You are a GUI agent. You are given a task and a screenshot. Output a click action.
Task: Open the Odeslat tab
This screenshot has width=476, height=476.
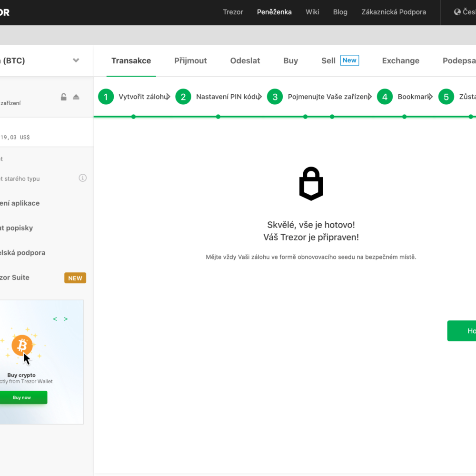click(x=245, y=60)
